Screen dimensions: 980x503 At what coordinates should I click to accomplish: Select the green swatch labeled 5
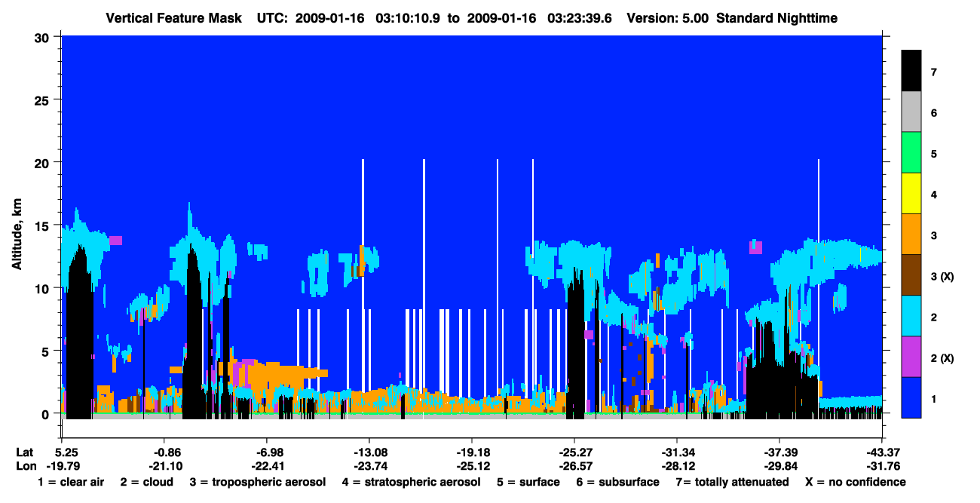coord(911,153)
